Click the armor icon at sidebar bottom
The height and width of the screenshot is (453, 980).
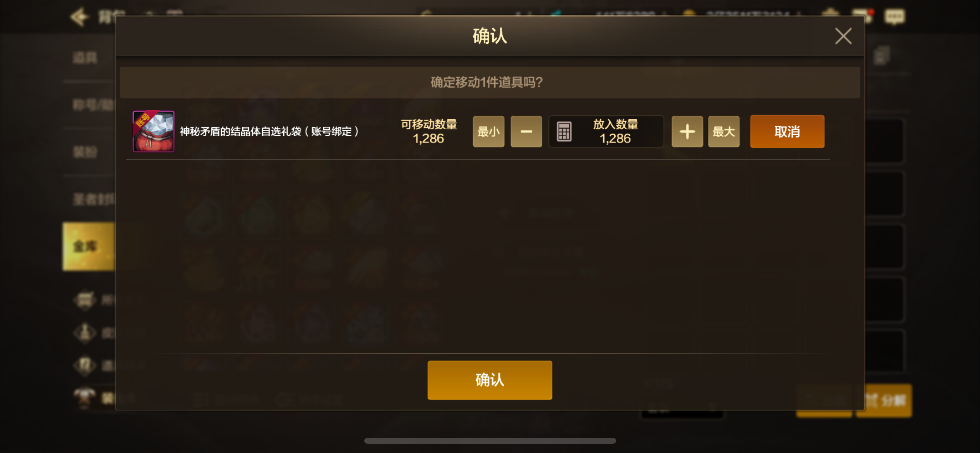click(85, 397)
